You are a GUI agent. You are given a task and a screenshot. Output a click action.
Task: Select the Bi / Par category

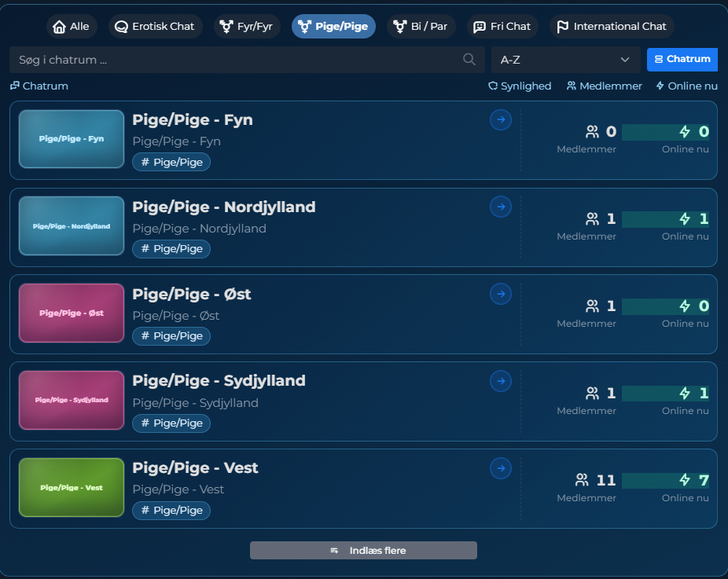(x=421, y=26)
